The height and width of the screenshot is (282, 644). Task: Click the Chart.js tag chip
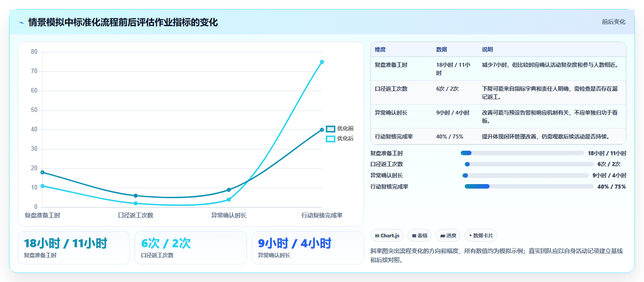[387, 236]
